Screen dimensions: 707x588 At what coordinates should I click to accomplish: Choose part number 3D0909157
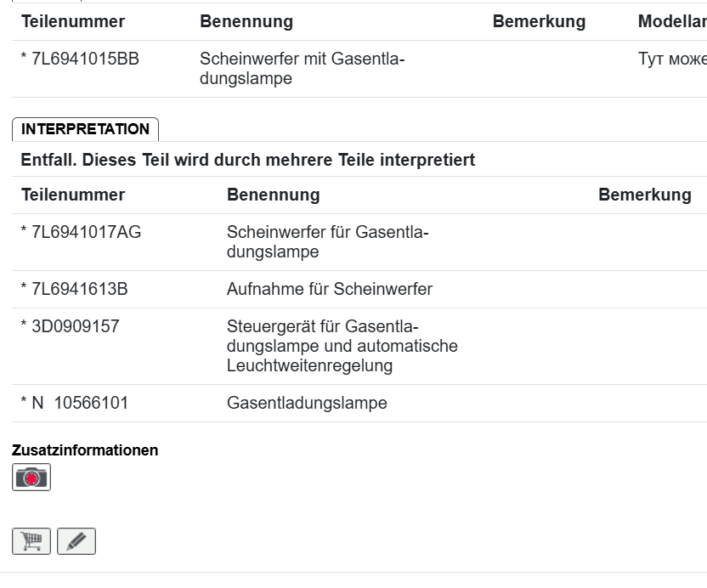click(x=70, y=326)
